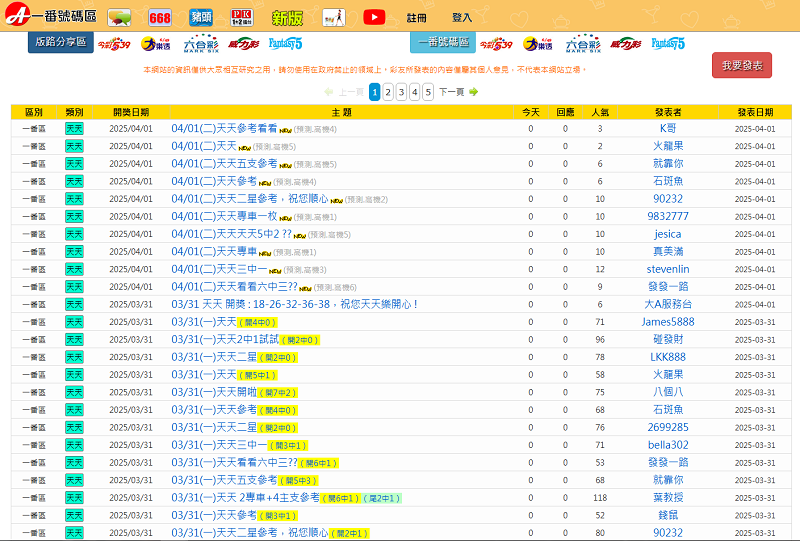Open author profile stevenlin
Image resolution: width=800 pixels, height=541 pixels.
pos(667,269)
